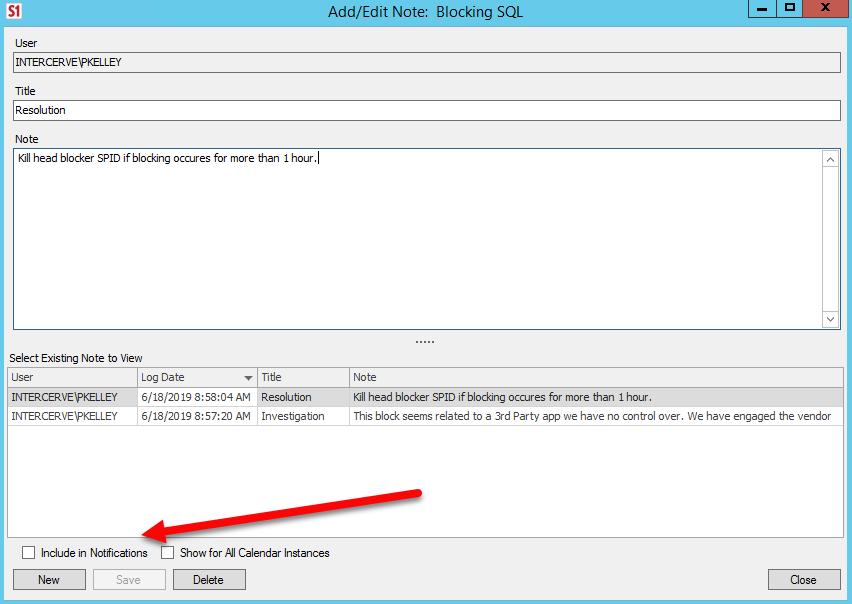
Task: Click INTERCERVE\PKELLEY in the Investigation row
Action: [72, 416]
